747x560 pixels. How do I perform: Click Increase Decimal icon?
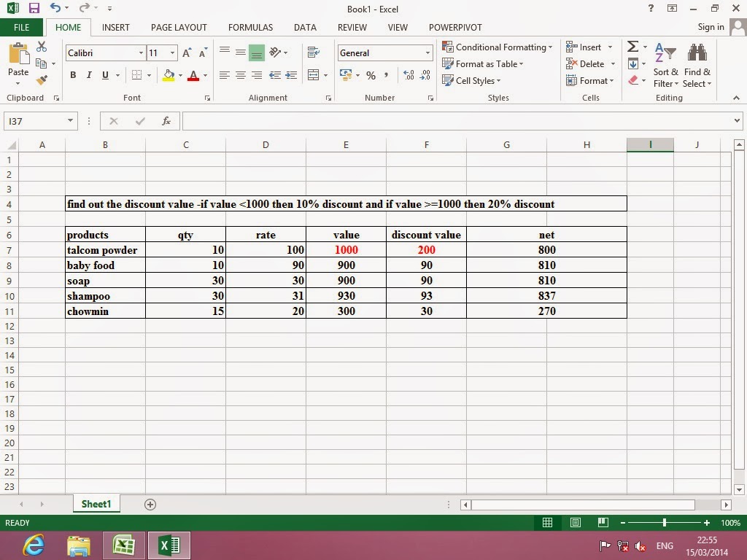click(409, 75)
